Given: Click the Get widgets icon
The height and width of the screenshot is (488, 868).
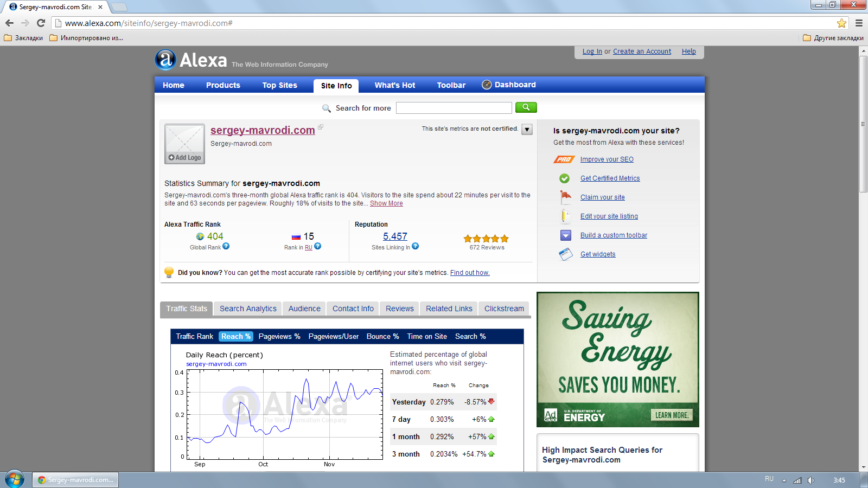Looking at the screenshot, I should (566, 254).
